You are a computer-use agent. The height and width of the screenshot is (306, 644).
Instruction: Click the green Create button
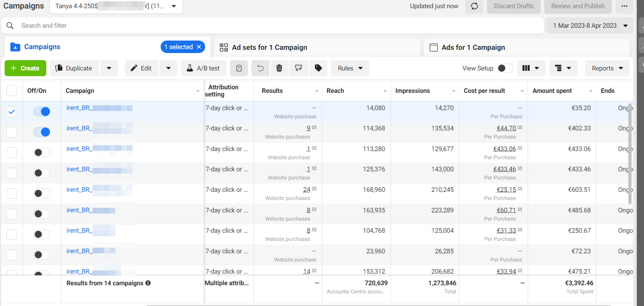point(25,68)
